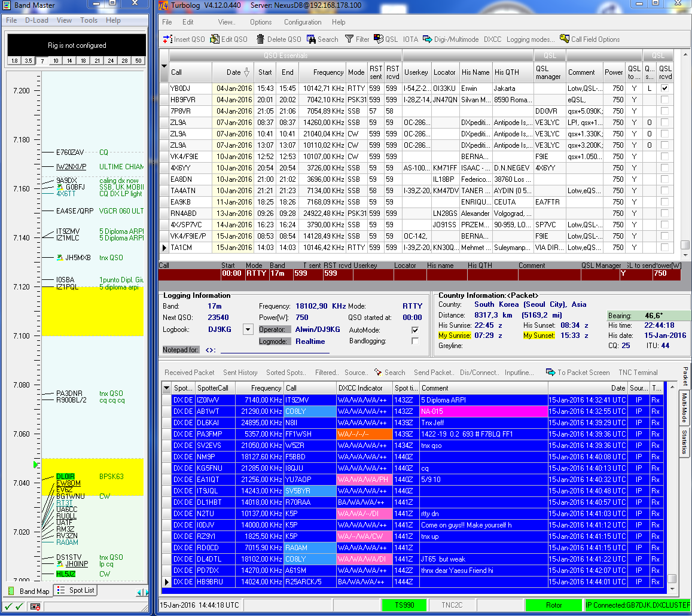Screen dimensions: 692x616
Task: Click the Filter funnel icon
Action: click(349, 39)
